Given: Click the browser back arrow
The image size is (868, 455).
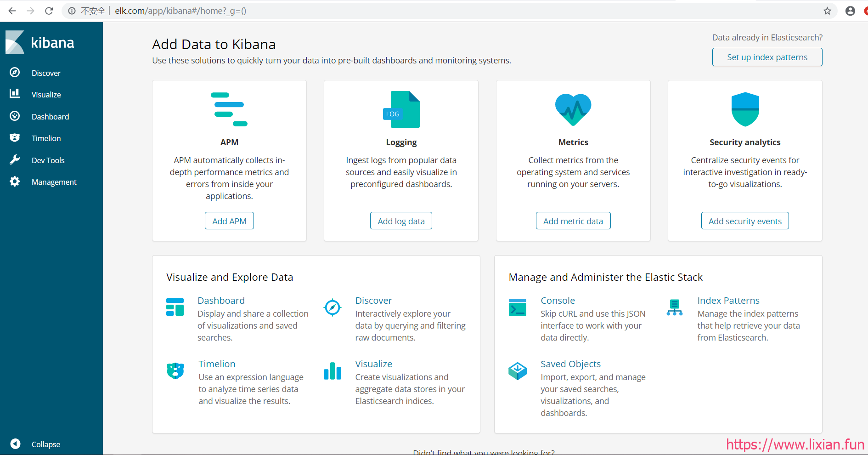Looking at the screenshot, I should (x=12, y=11).
